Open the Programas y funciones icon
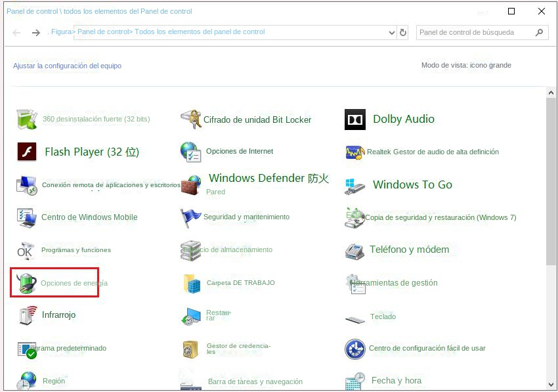Viewport: 558px width, 392px height. [26, 251]
